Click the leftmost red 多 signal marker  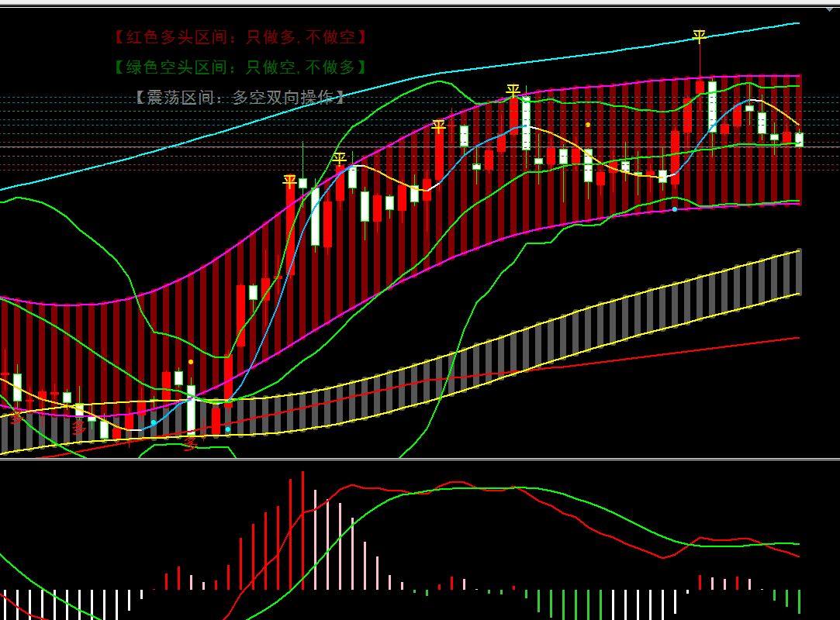pos(17,417)
